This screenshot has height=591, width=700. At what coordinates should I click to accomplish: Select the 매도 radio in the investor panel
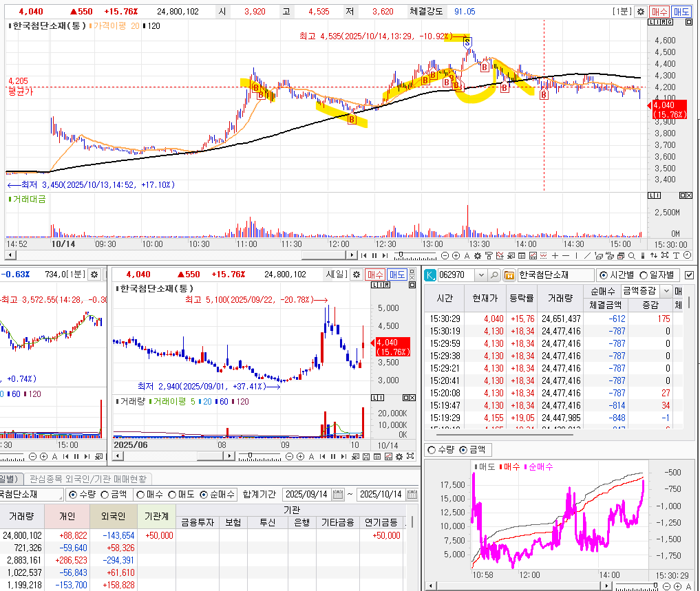point(172,495)
